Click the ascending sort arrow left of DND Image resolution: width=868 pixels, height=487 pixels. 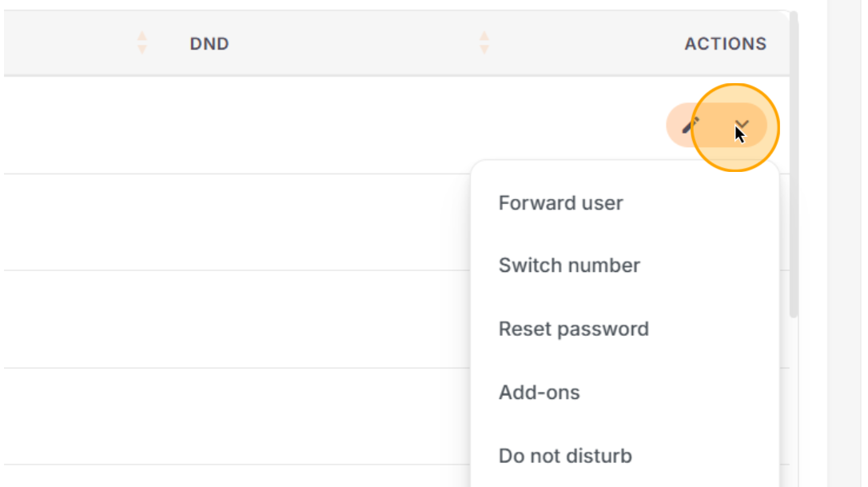tap(141, 37)
